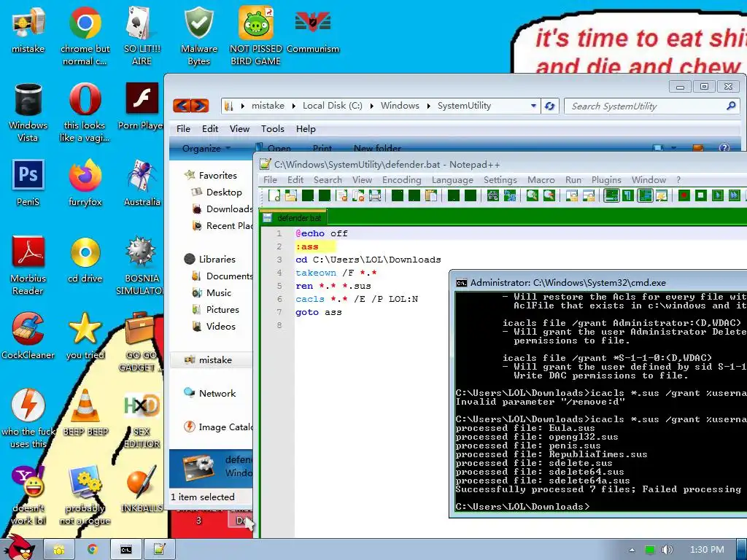The image size is (747, 560).
Task: Click the Synchronize Vertical Scrolling icon
Action: [572, 195]
